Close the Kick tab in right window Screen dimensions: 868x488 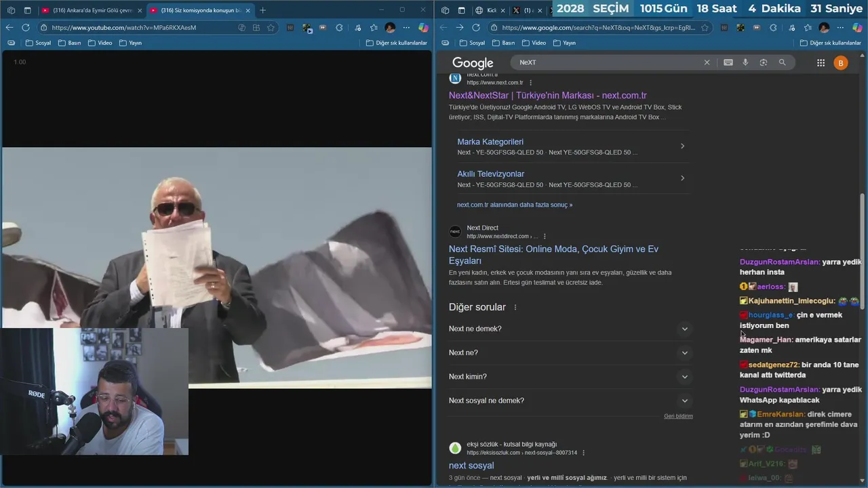point(502,10)
